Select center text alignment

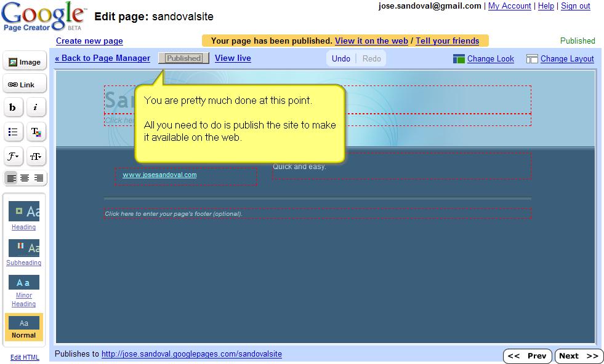[x=25, y=178]
